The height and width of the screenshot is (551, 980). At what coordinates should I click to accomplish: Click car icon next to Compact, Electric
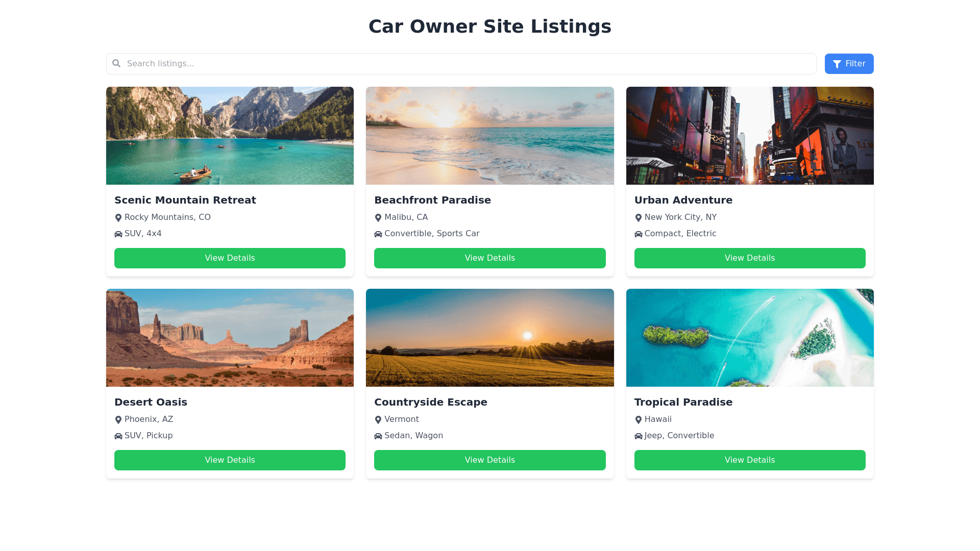(x=638, y=234)
